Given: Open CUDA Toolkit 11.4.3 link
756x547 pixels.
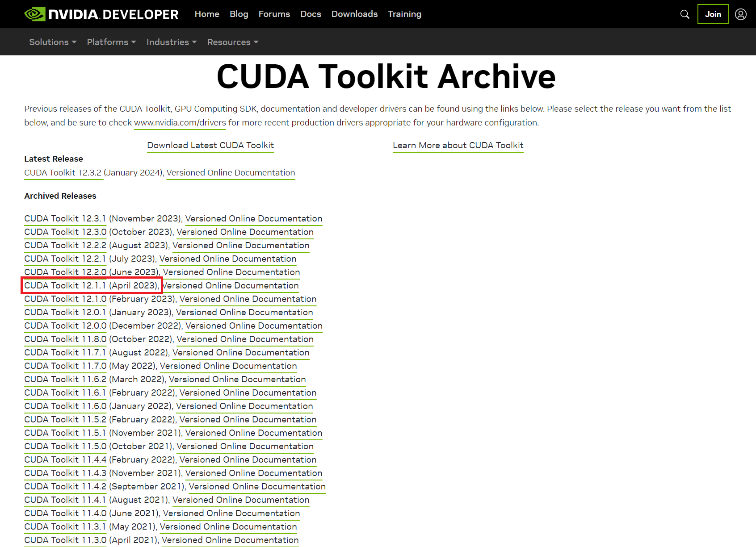Looking at the screenshot, I should tap(65, 473).
